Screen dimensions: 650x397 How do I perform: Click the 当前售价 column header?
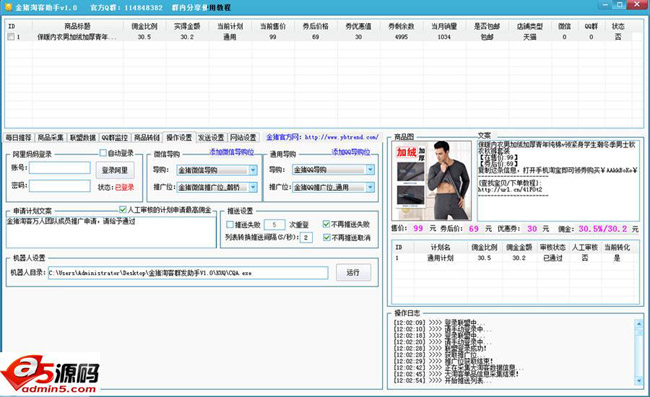tap(273, 27)
